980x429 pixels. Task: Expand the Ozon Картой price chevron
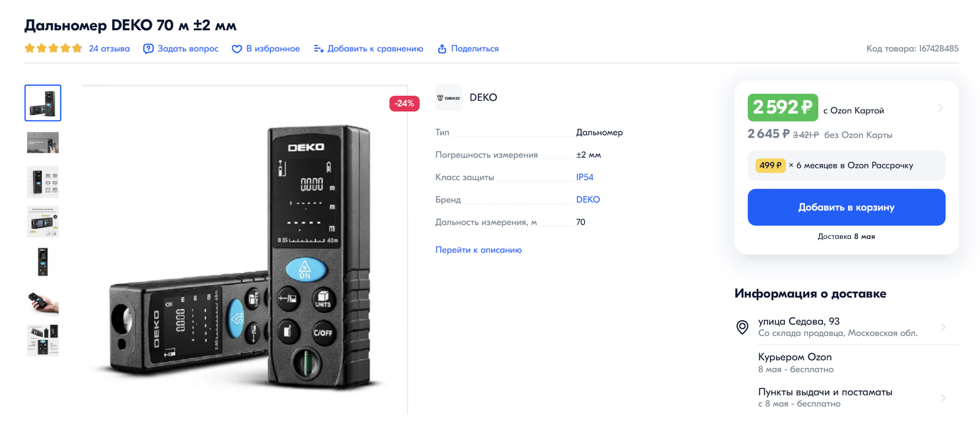[x=940, y=108]
